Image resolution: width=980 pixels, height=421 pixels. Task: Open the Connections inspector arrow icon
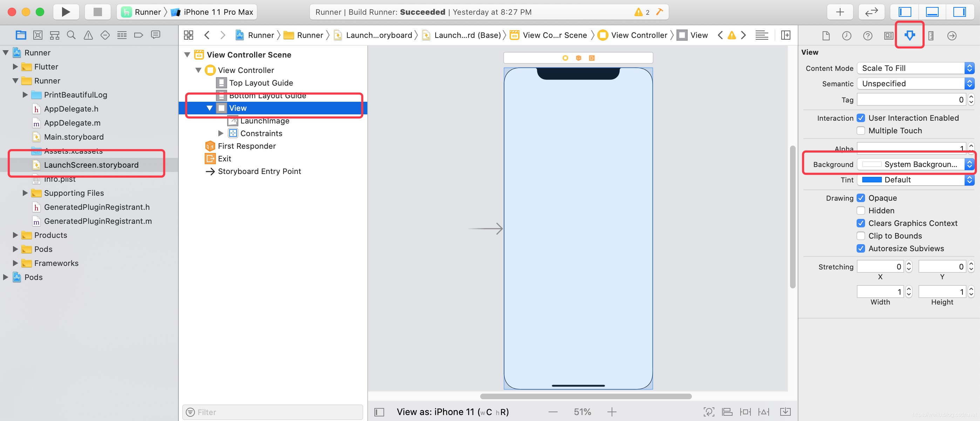pos(952,35)
